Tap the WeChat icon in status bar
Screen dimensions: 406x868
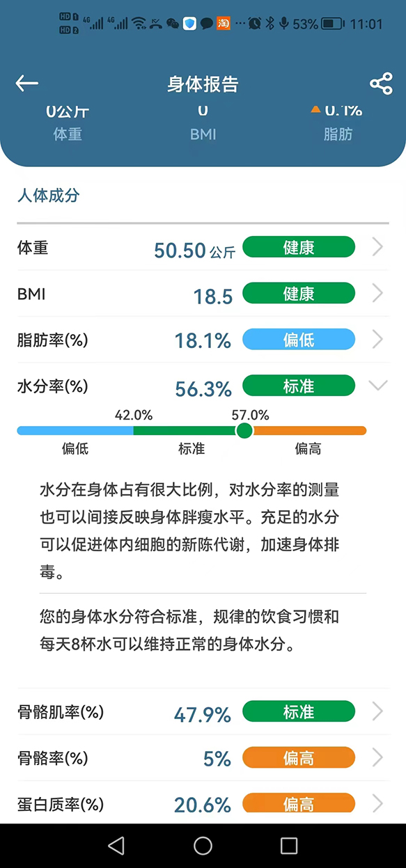172,24
